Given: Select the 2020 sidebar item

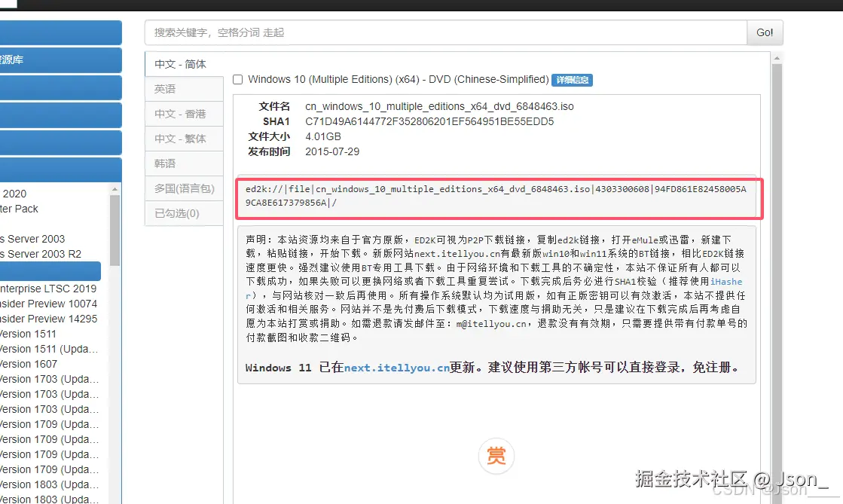Looking at the screenshot, I should [x=14, y=194].
